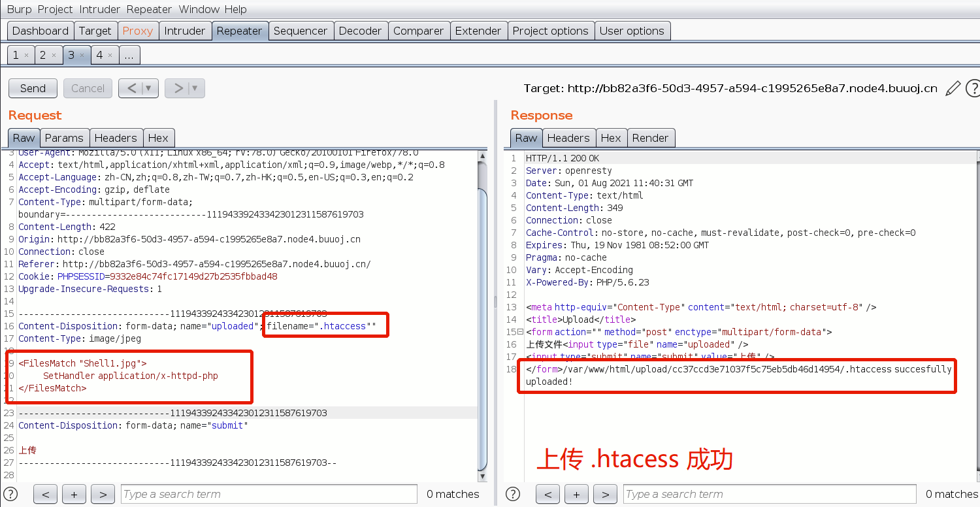The width and height of the screenshot is (980, 507).
Task: Open the Project options tab
Action: coord(551,31)
